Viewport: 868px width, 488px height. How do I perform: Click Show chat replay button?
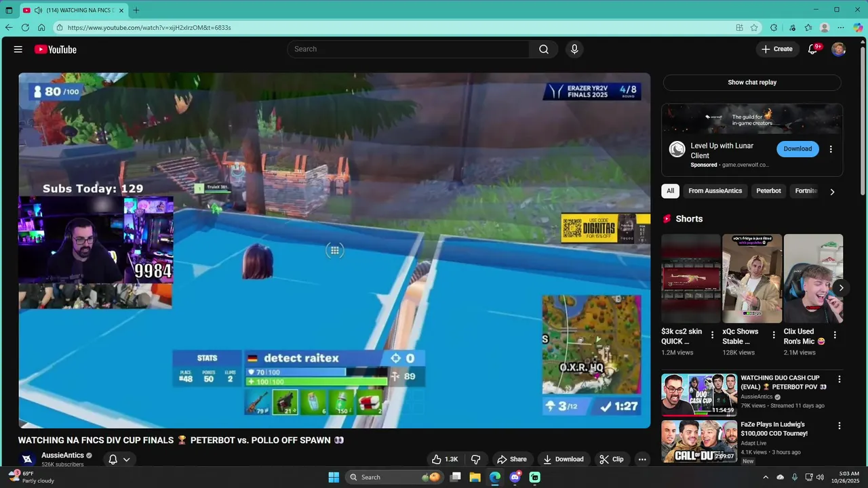(x=752, y=83)
